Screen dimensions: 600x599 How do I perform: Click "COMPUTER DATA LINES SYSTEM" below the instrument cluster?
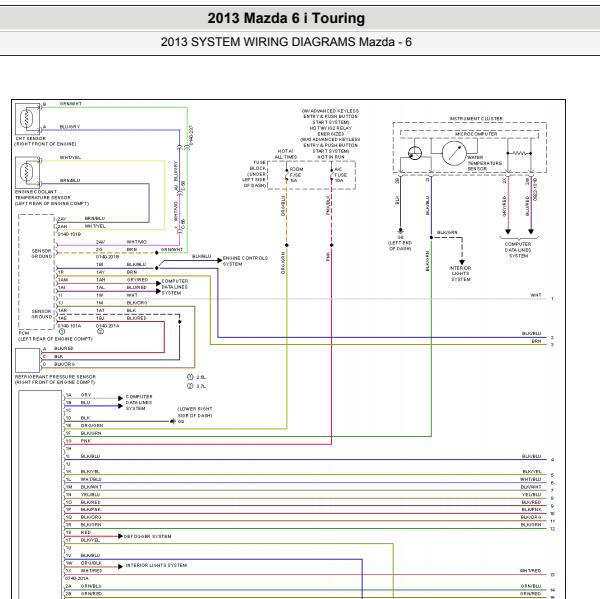coord(518,250)
